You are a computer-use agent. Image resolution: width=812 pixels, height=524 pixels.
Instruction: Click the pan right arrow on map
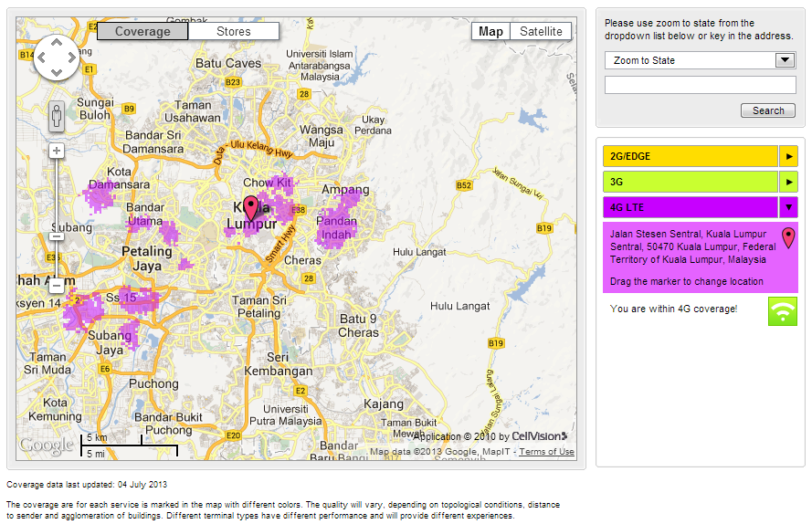tap(72, 58)
